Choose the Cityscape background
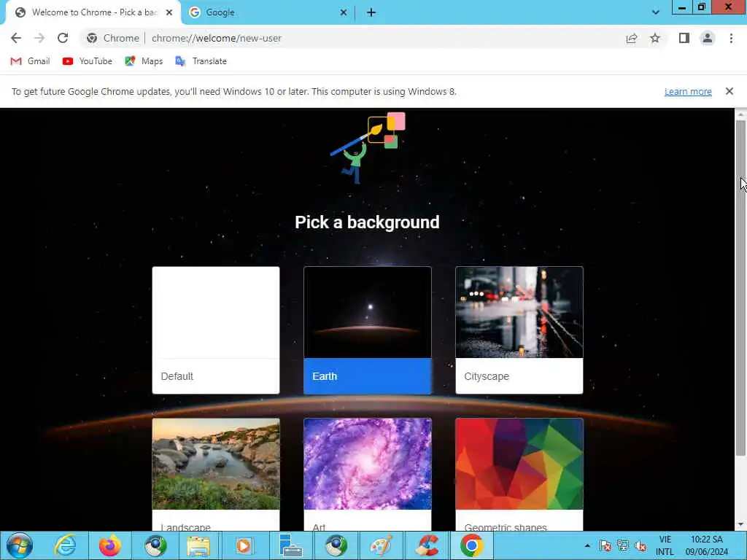This screenshot has width=747, height=560. click(519, 330)
